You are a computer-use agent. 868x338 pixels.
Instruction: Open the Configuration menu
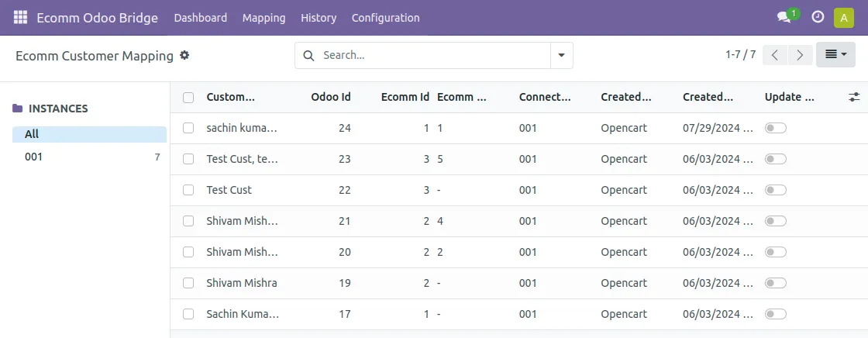tap(385, 17)
